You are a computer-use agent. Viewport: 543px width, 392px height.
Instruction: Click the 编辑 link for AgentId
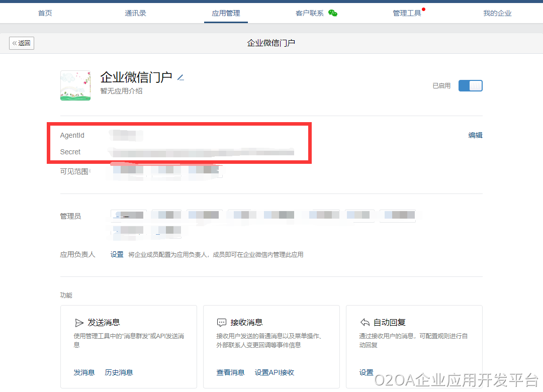(x=475, y=135)
